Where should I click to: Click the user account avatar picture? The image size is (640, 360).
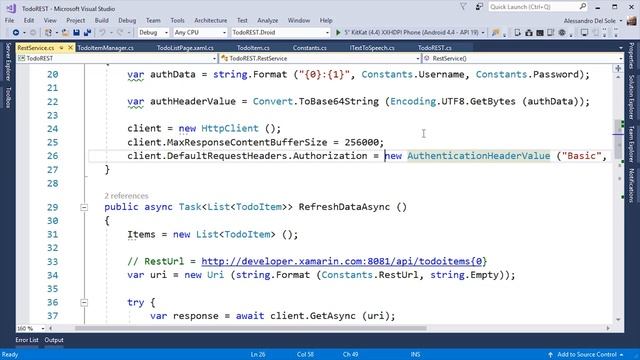pos(631,20)
